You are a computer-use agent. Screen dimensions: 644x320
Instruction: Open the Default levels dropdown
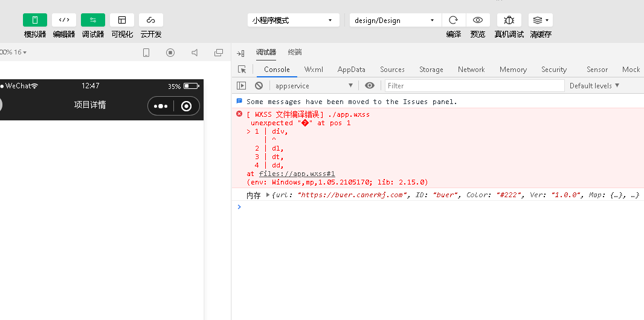click(594, 85)
